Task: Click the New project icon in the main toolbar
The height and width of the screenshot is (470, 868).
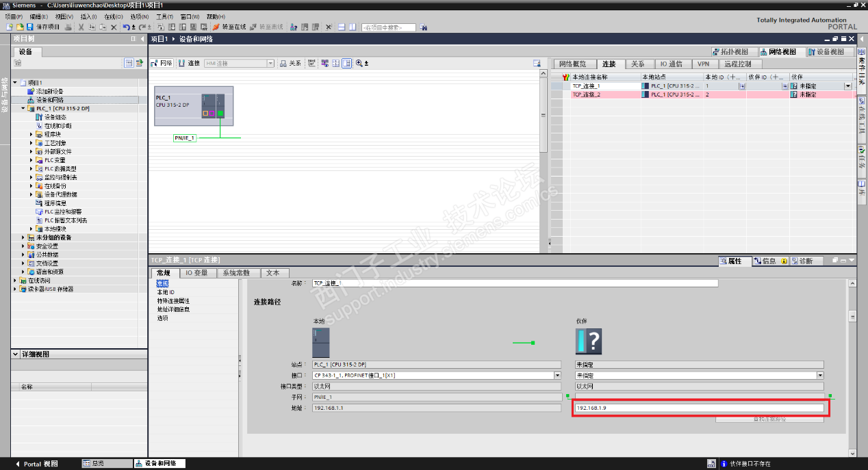Action: click(x=9, y=27)
